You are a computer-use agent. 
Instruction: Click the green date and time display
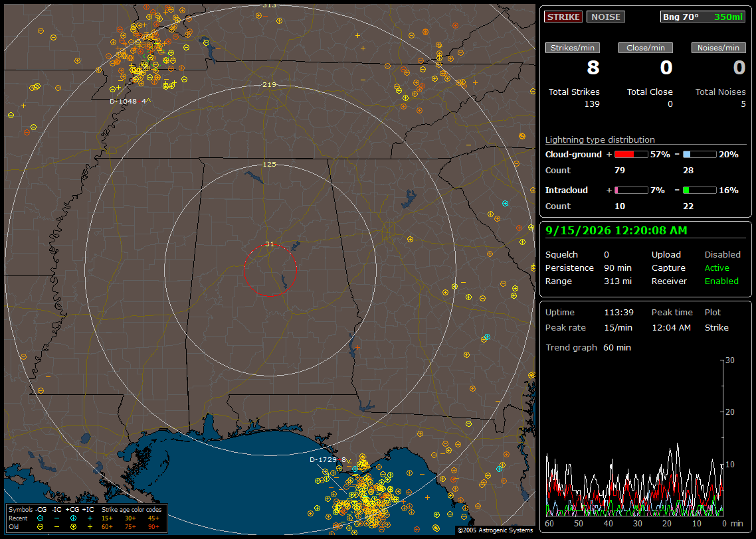(616, 230)
